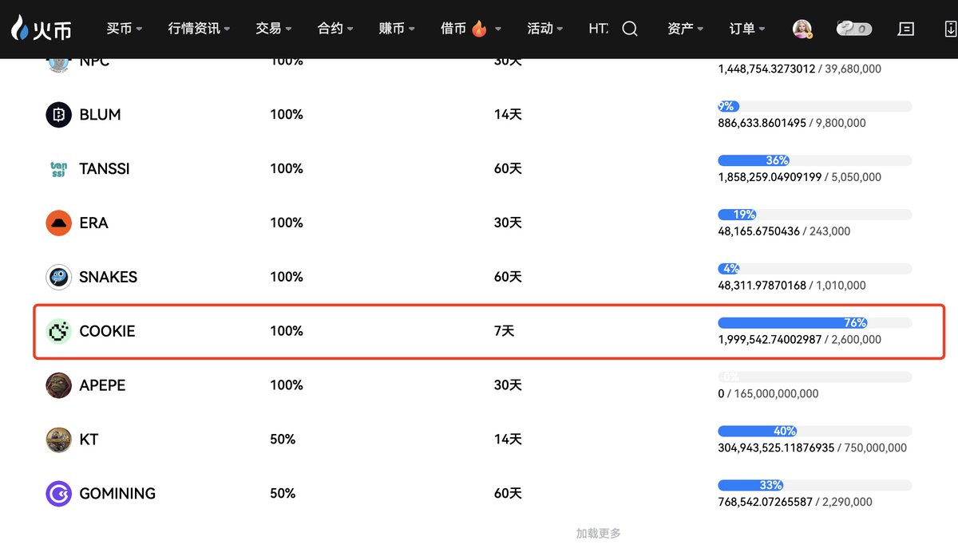The width and height of the screenshot is (958, 560).
Task: Open the 资产 dropdown menu
Action: click(686, 29)
